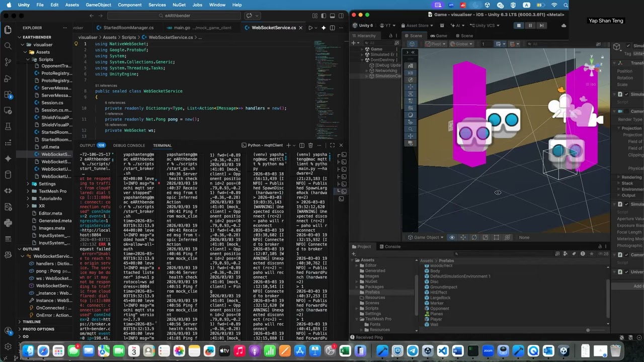644x362 pixels.
Task: Open Extensions view with badge in VS Code
Action: pos(8,95)
